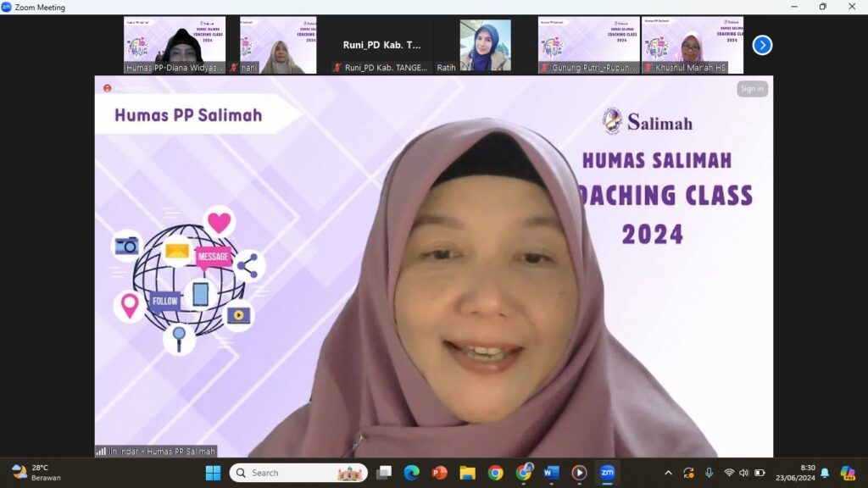Click the Sign in button on the video
The width and height of the screenshot is (868, 488).
752,88
